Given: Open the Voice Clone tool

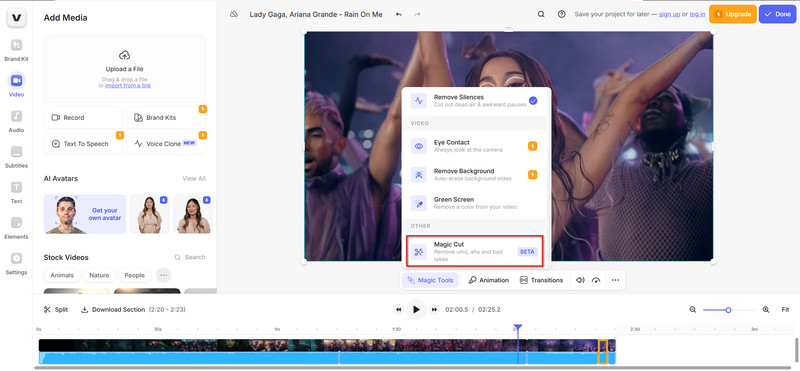Looking at the screenshot, I should click(166, 144).
